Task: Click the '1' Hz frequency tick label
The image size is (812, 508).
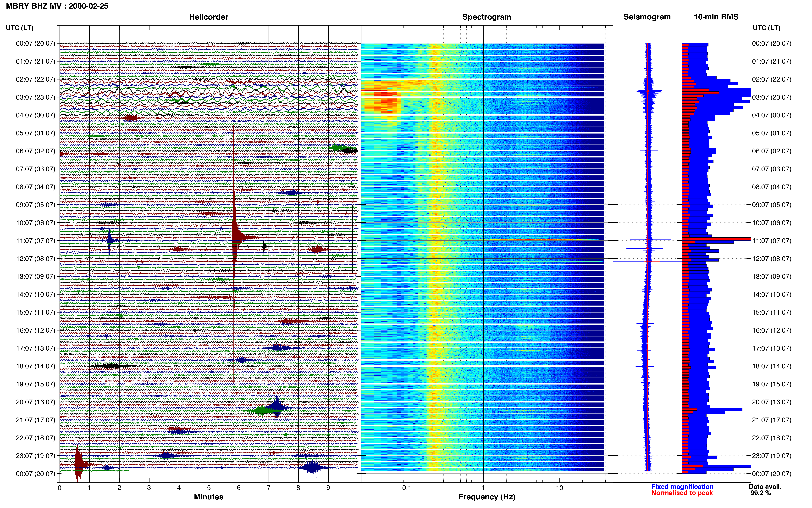Action: [483, 487]
